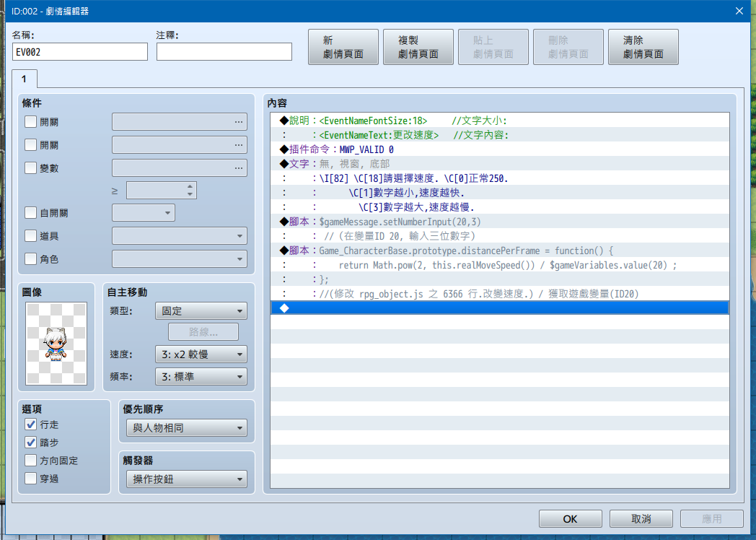Screen dimensions: 756x540
Task: Click the 新劇情頁面 button
Action: (x=343, y=47)
